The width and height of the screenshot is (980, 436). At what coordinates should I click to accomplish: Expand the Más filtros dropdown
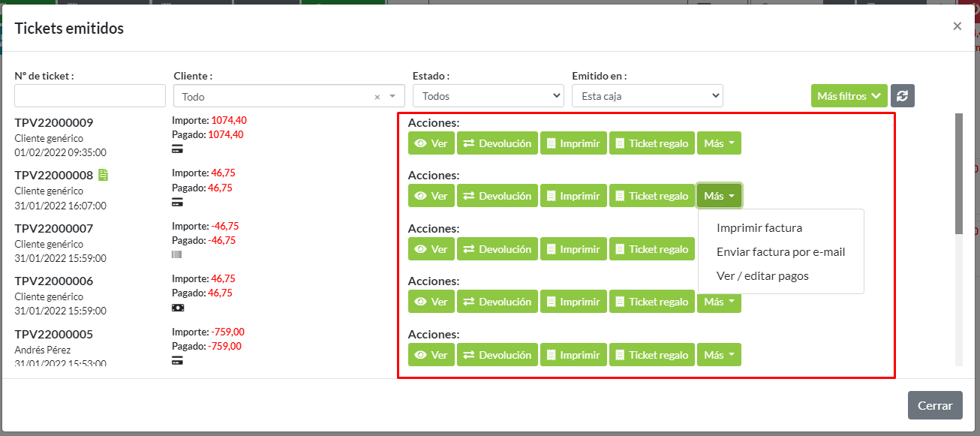pos(849,96)
